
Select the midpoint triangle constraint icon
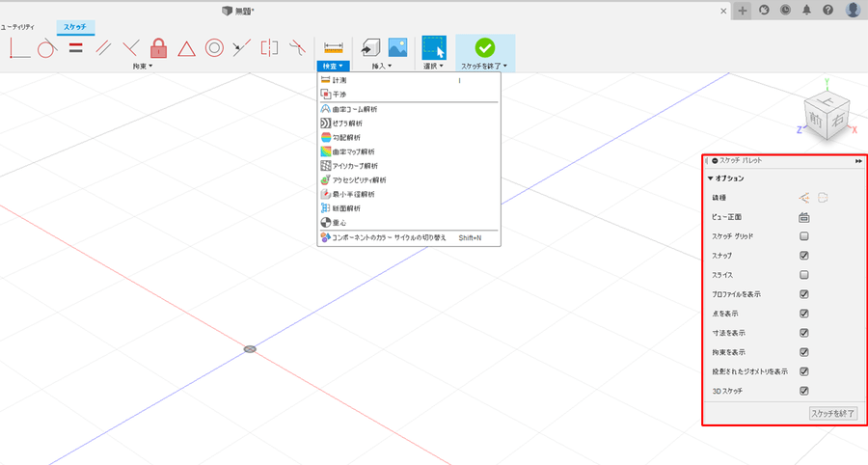pyautogui.click(x=186, y=48)
